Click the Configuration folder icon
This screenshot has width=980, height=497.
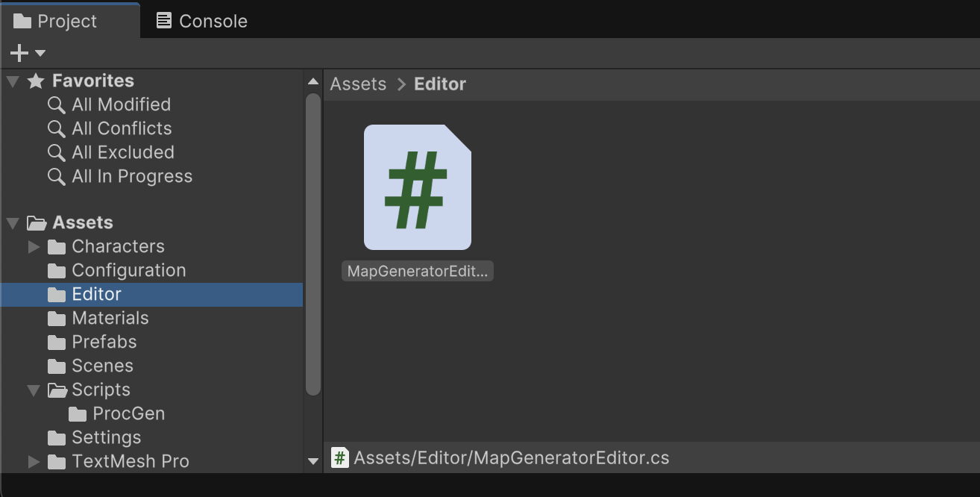(57, 271)
